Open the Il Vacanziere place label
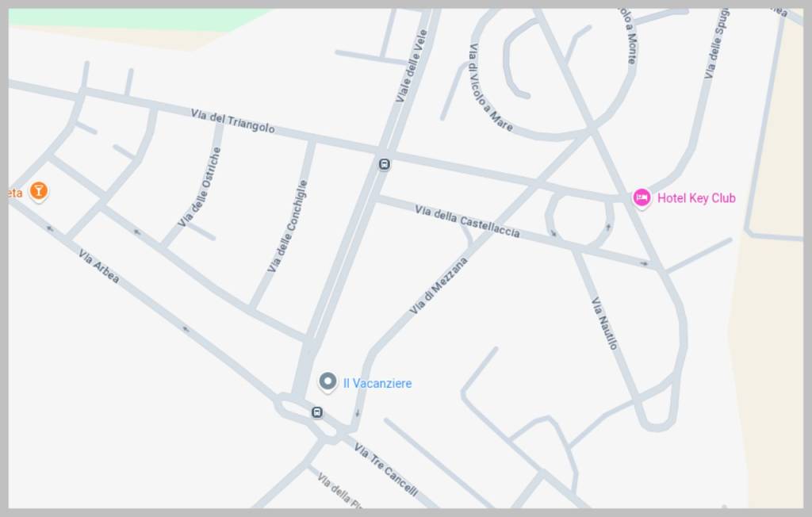This screenshot has height=517, width=812. coord(377,383)
